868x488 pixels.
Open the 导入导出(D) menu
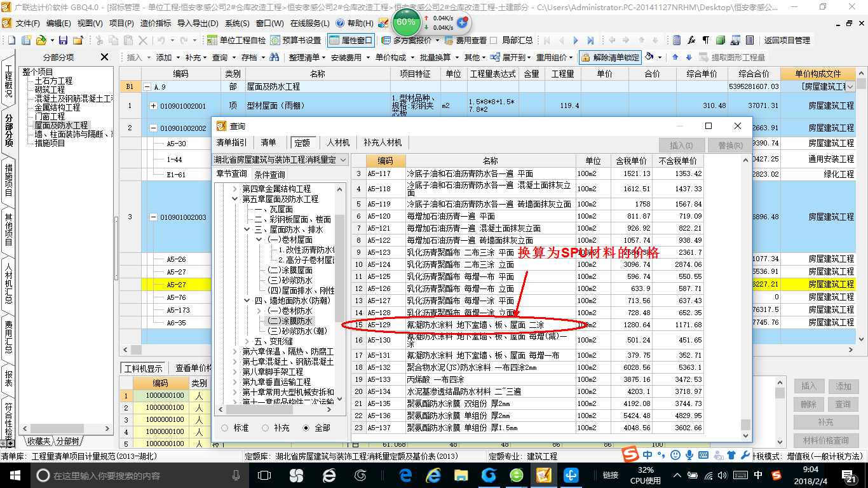pos(198,23)
